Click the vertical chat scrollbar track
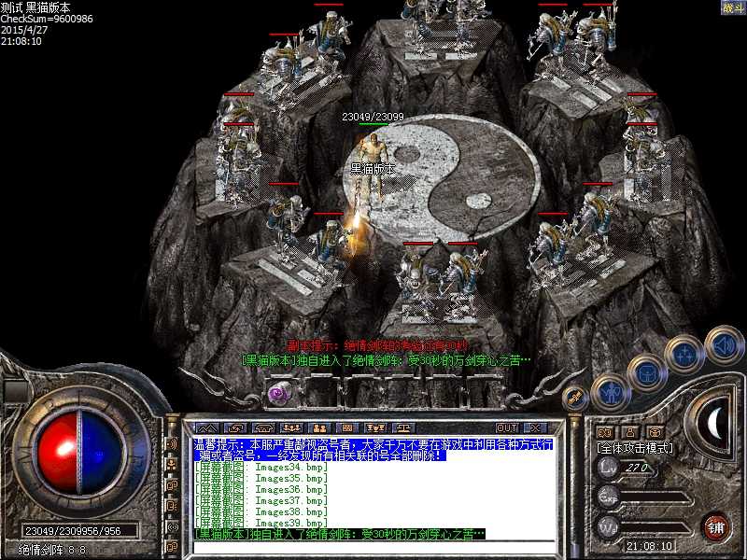Screen dimensions: 747x560 [x=575, y=485]
